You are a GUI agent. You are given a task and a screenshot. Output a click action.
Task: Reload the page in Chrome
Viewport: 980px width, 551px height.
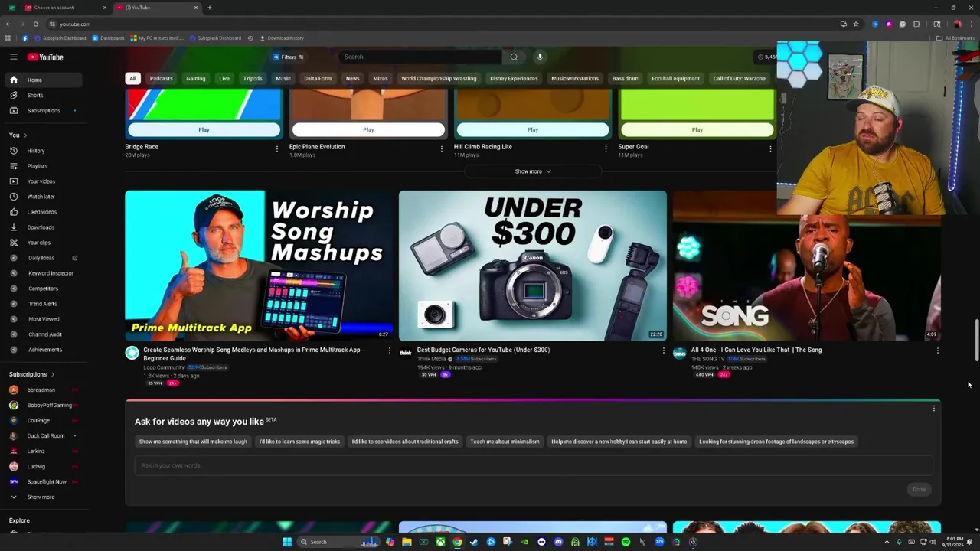[35, 24]
